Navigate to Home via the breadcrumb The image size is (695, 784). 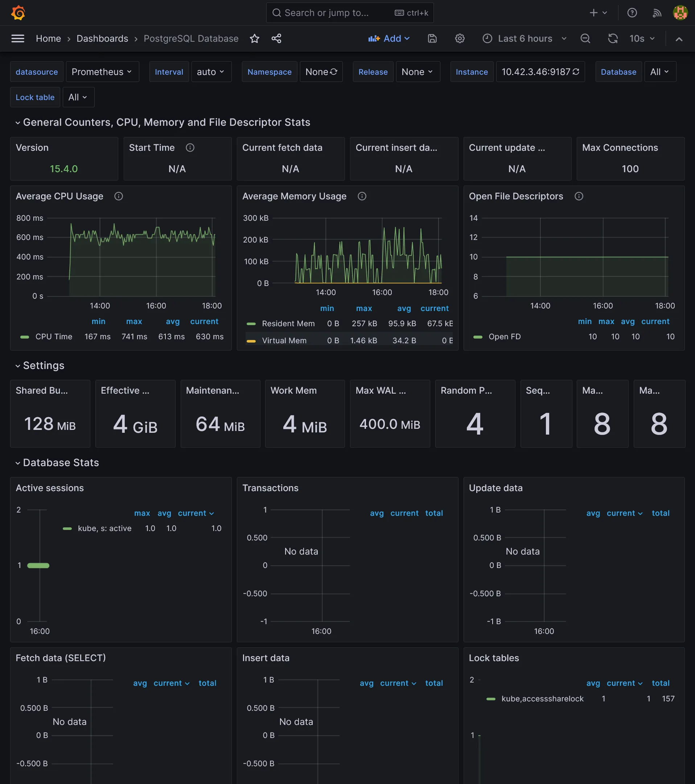48,38
